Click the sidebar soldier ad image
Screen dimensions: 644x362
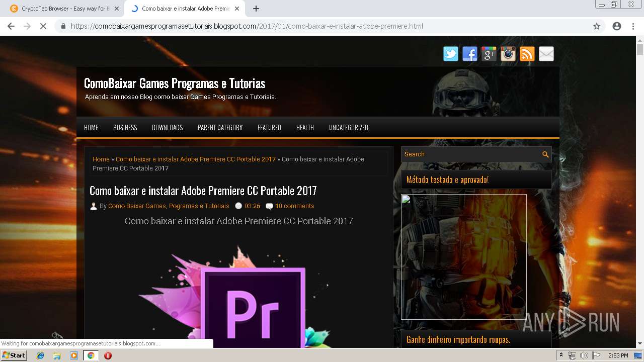pos(464,257)
